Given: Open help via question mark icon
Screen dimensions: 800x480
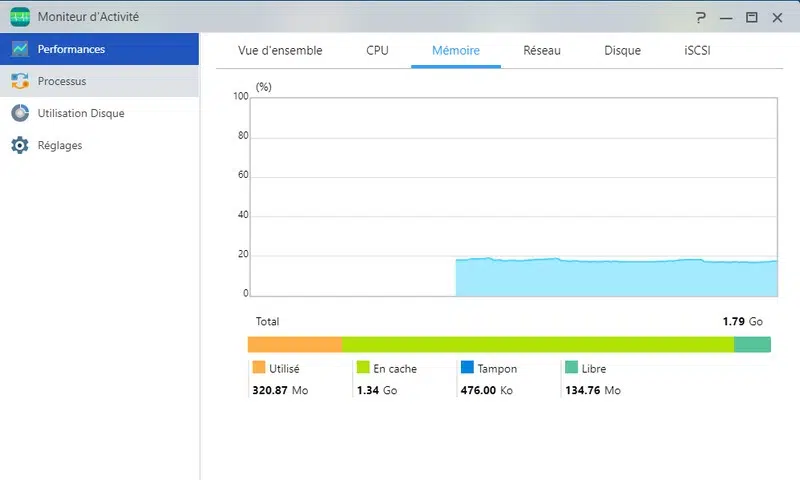Looking at the screenshot, I should tap(701, 17).
